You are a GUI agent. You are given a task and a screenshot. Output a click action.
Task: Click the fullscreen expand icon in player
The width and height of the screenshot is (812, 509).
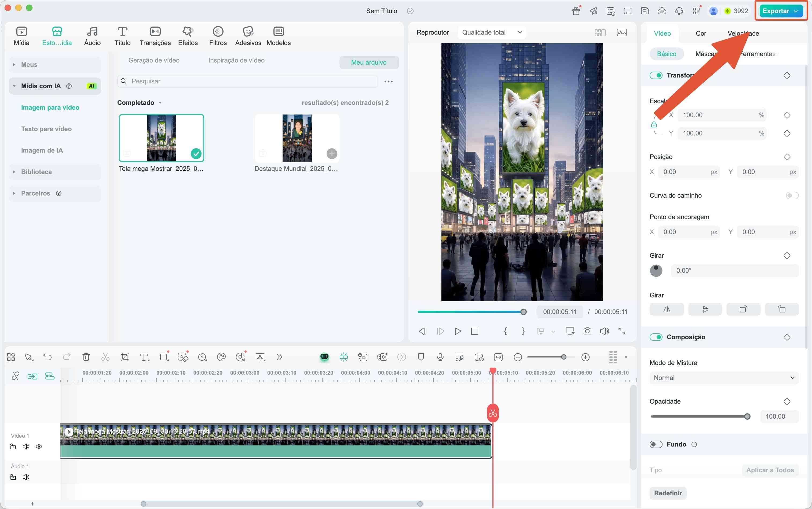(622, 331)
